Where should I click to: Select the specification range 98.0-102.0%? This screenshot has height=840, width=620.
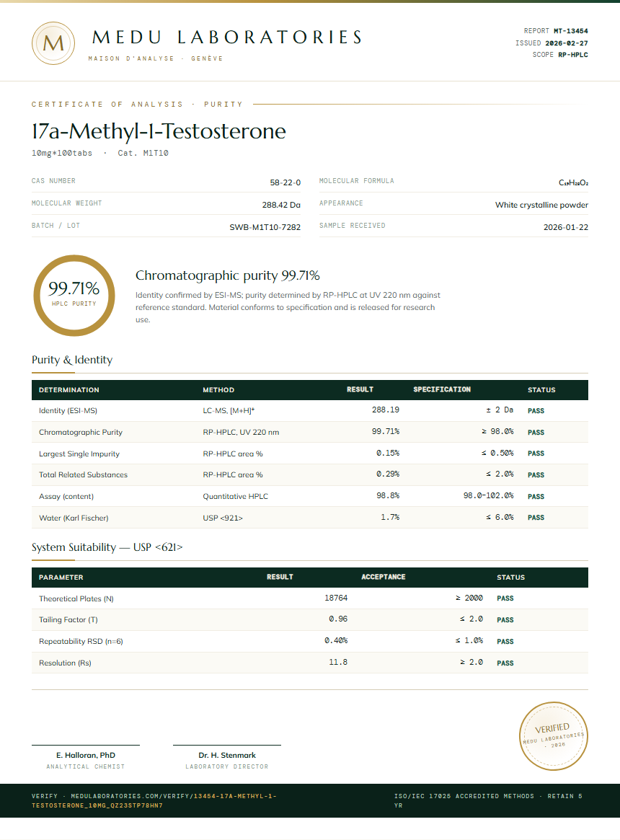point(488,495)
